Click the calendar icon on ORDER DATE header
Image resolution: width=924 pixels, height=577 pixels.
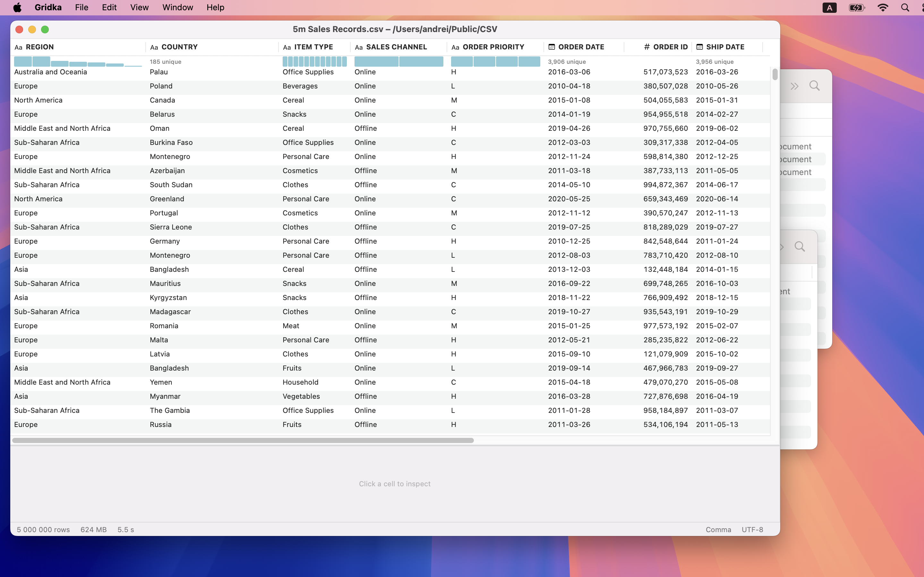(552, 46)
